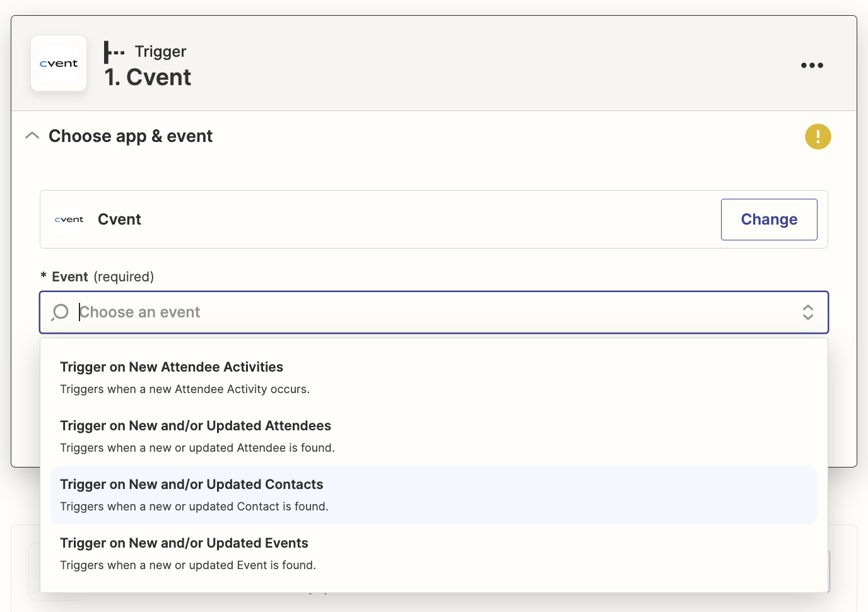Toggle the event dropdown up-down arrows
Image resolution: width=868 pixels, height=612 pixels.
(x=807, y=312)
